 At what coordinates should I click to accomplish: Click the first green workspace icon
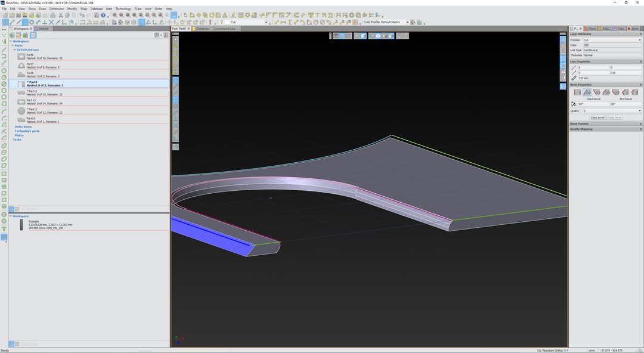[x=12, y=35]
